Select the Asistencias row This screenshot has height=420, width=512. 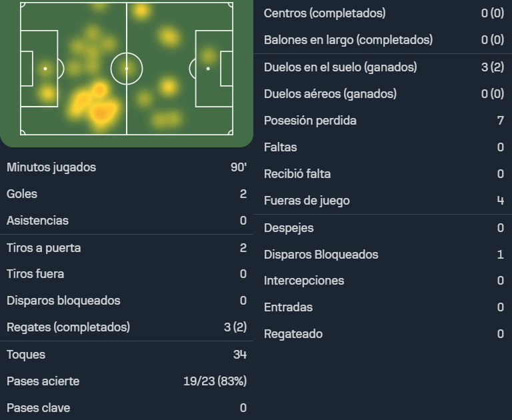point(127,221)
